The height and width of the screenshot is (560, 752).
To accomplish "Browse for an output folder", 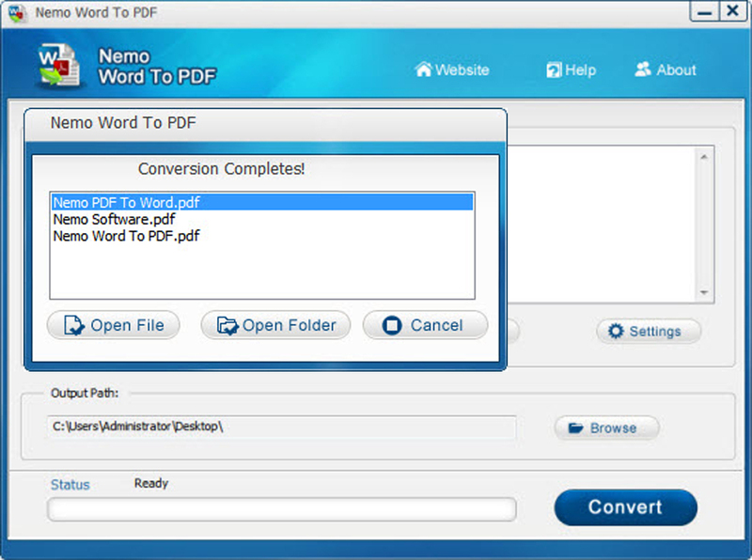I will pos(606,428).
